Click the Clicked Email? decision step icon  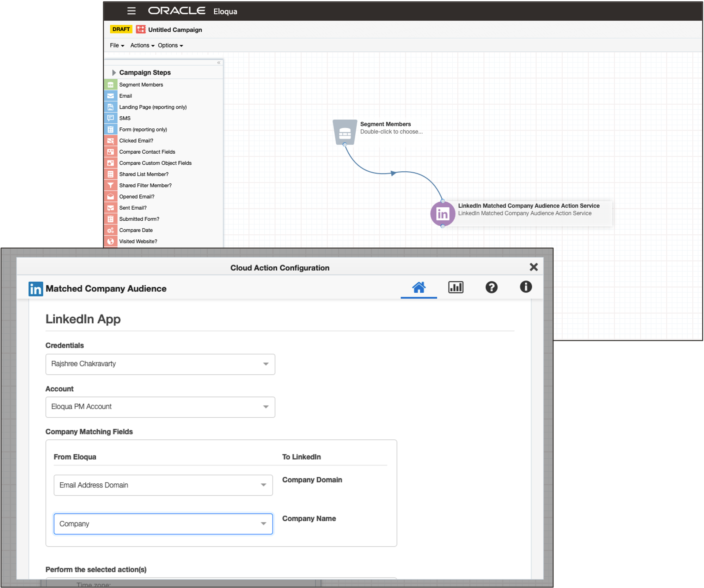click(111, 140)
